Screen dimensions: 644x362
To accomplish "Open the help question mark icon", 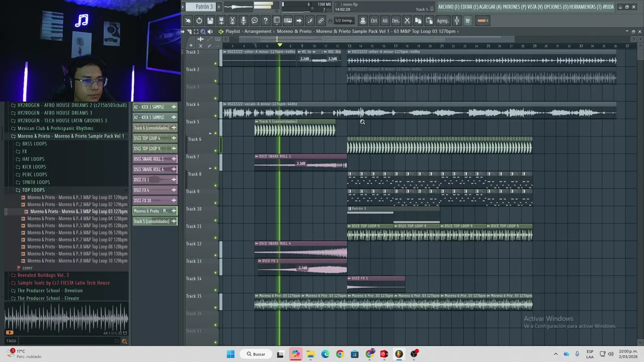I will (x=266, y=21).
